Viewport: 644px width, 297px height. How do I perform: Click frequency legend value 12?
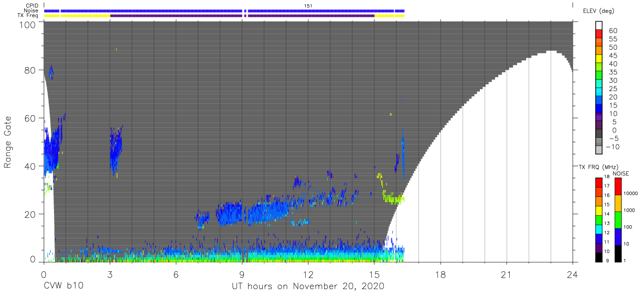(607, 232)
